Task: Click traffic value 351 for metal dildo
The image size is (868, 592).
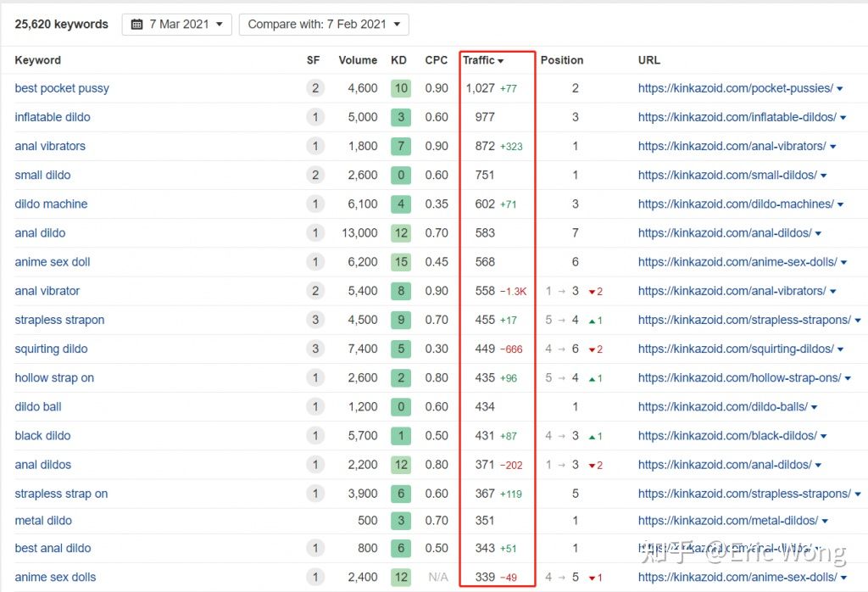Action: 484,521
